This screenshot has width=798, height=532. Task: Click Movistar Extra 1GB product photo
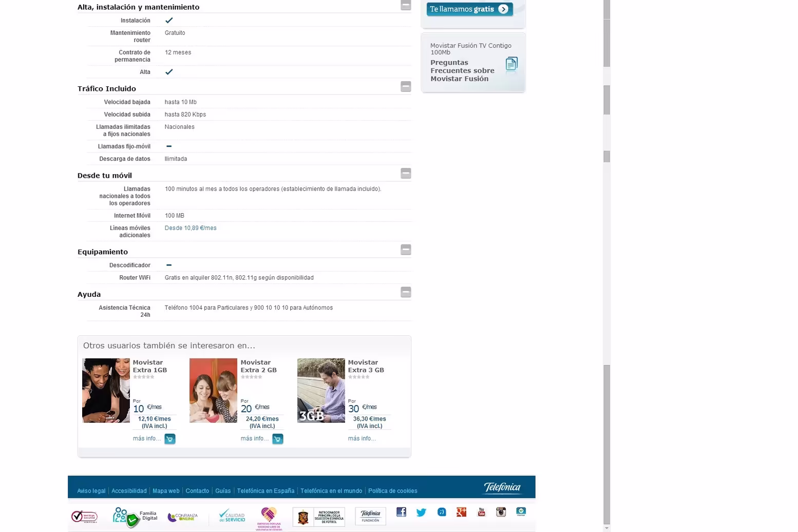tap(106, 390)
